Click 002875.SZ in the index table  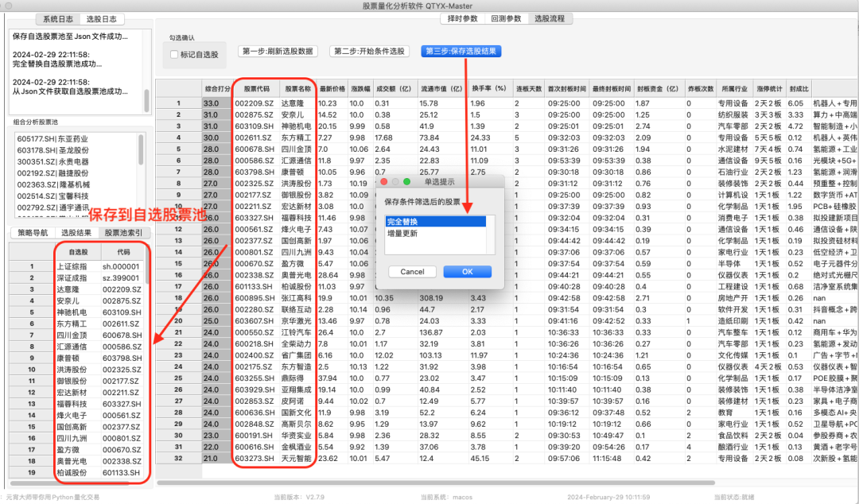tap(122, 300)
